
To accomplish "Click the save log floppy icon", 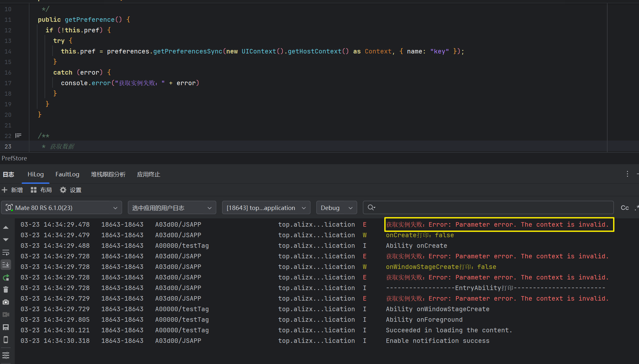I will pyautogui.click(x=6, y=327).
